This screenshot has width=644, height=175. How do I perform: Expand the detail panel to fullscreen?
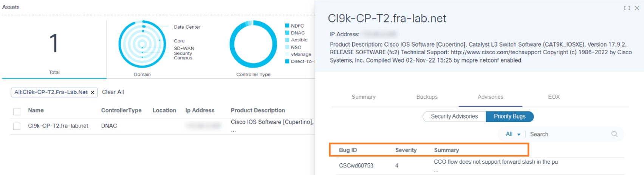627,8
